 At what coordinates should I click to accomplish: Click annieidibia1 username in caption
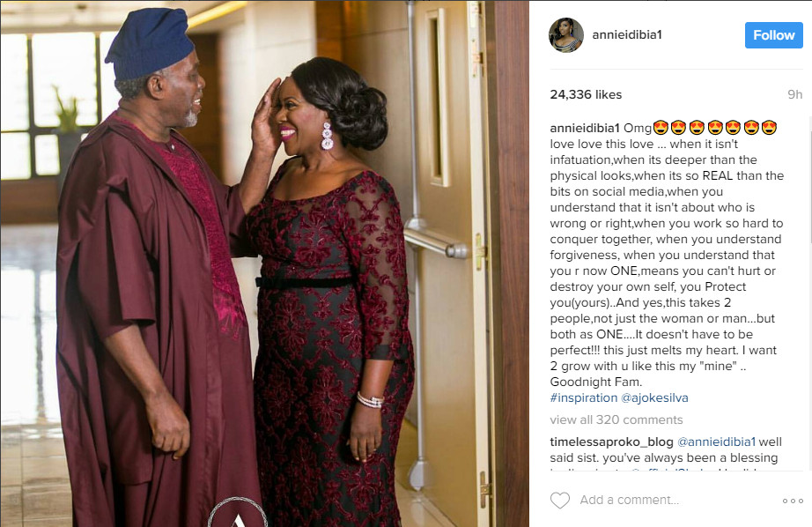(585, 128)
